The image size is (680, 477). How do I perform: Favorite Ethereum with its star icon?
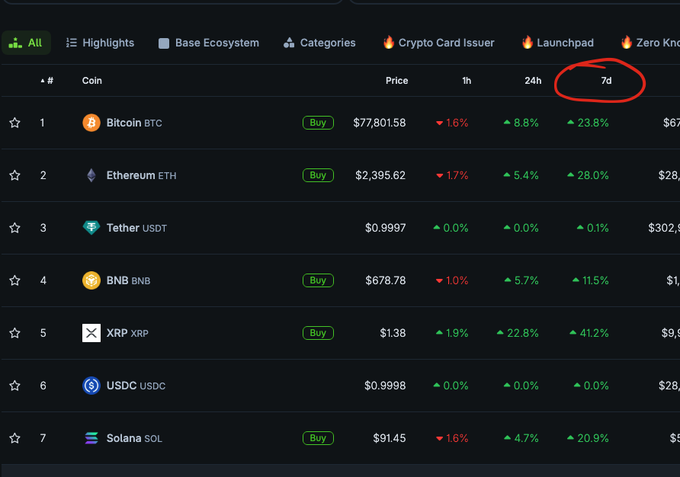click(15, 175)
